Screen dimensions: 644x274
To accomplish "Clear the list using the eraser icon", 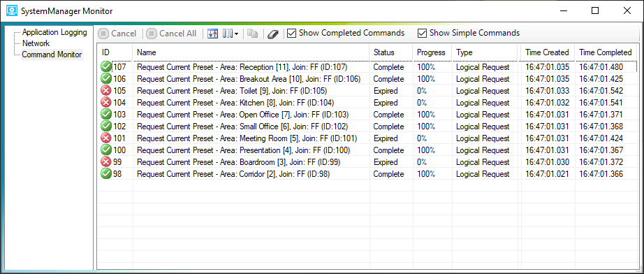I will click(273, 34).
